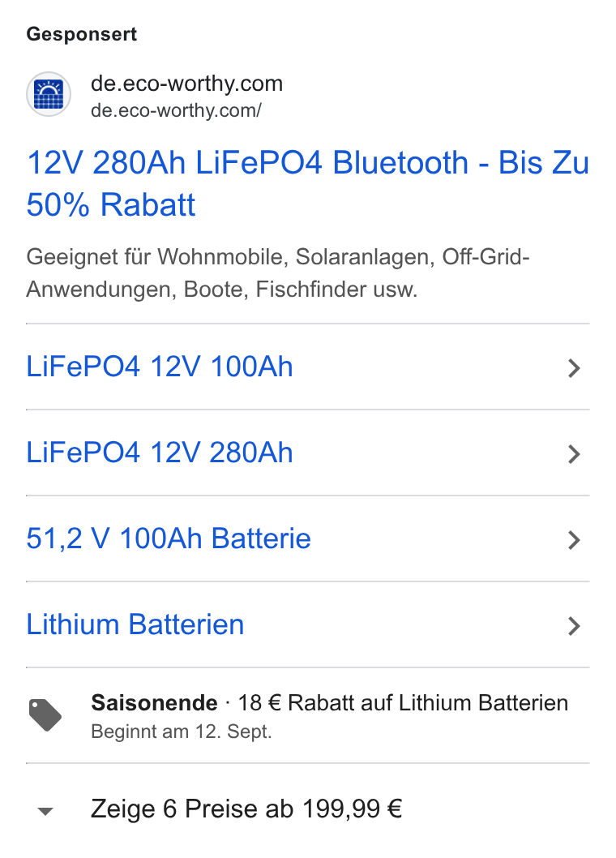Open the LiFePO4 12V 100Ah sitelink

160,367
